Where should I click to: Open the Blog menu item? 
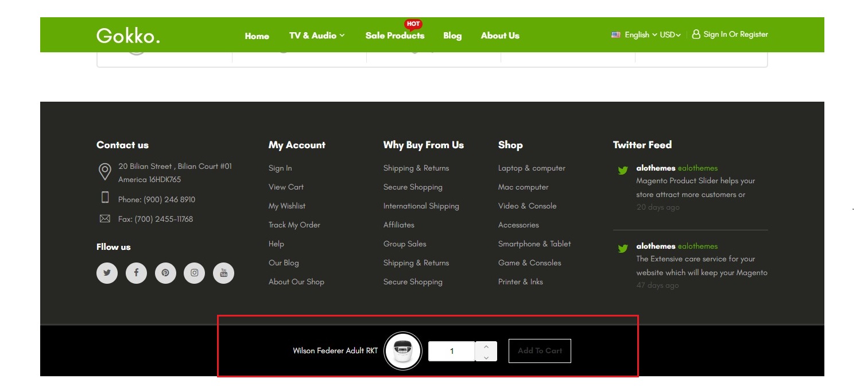[x=452, y=36]
